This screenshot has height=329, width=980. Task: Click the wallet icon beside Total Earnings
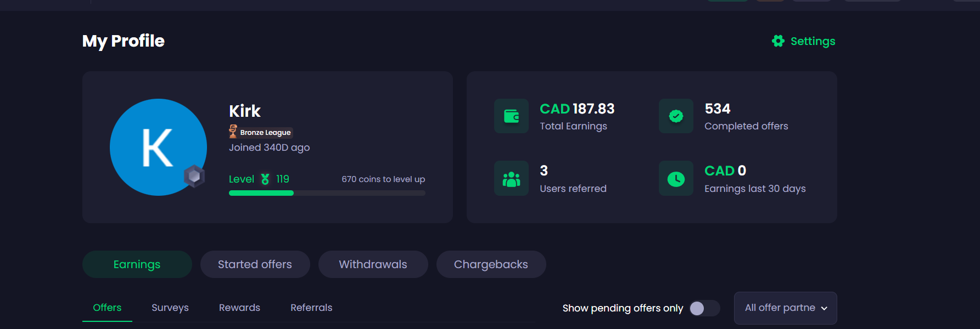tap(511, 116)
